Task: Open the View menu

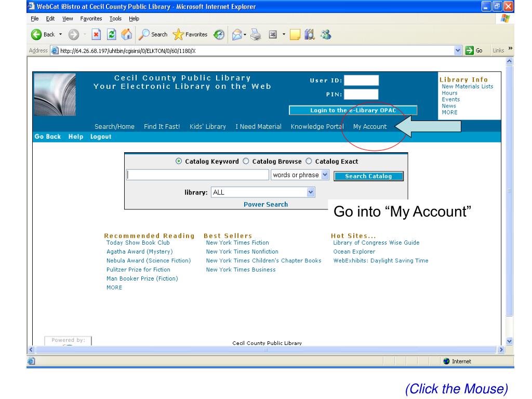Action: (68, 19)
